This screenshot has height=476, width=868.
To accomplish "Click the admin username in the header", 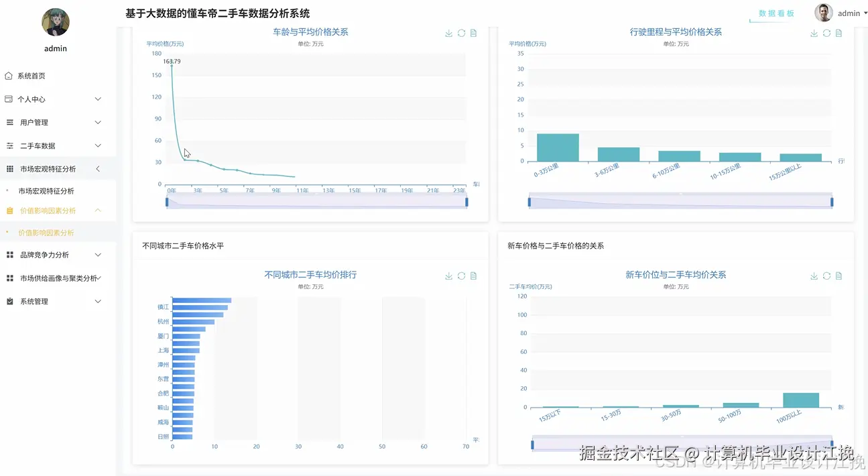I will pos(849,13).
